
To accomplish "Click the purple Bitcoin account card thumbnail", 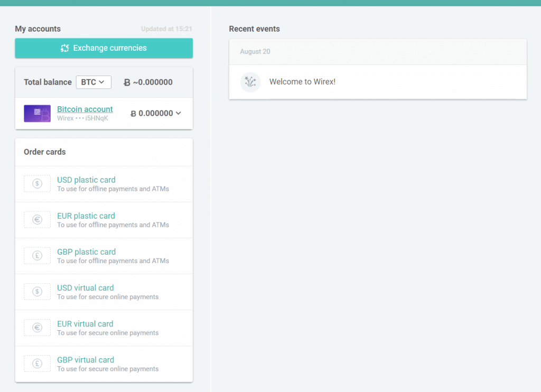I will click(38, 114).
